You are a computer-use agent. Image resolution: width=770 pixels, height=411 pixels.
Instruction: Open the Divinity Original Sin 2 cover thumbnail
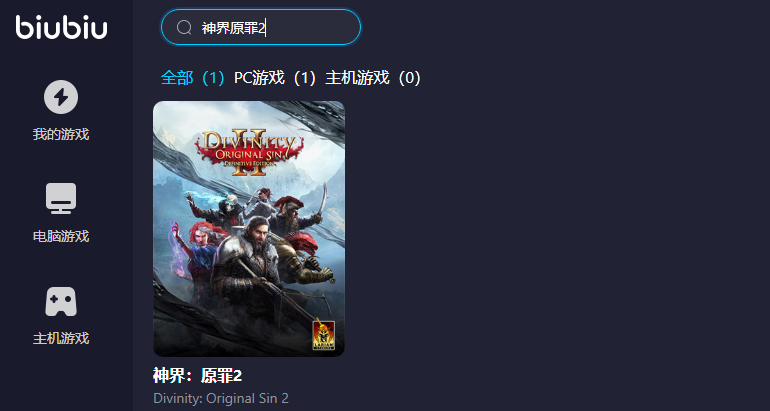tap(249, 229)
